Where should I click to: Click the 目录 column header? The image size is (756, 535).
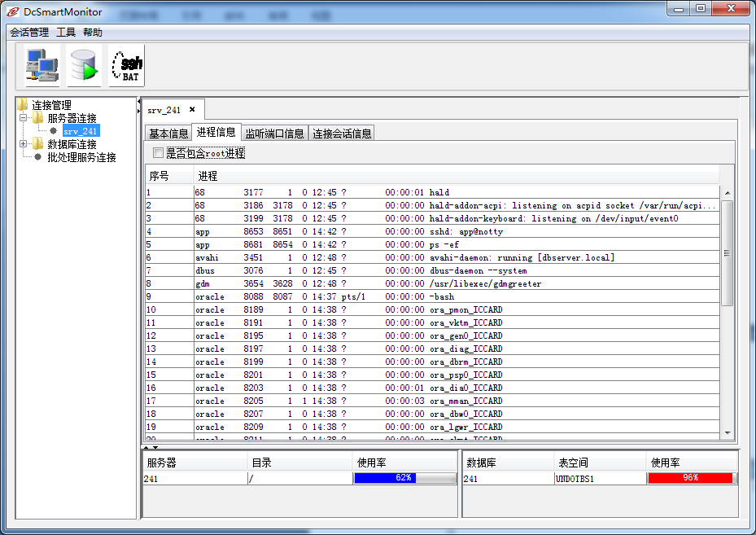click(300, 463)
